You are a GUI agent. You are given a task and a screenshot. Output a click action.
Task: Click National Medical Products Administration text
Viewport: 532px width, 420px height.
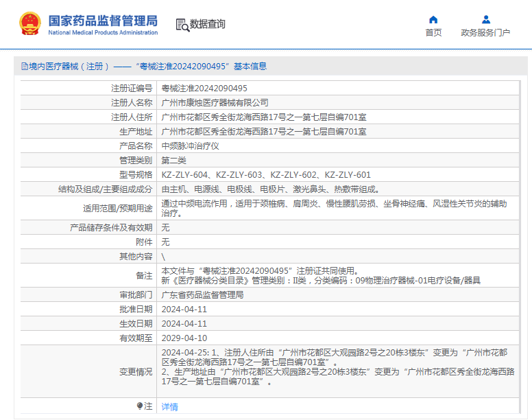[x=103, y=32]
